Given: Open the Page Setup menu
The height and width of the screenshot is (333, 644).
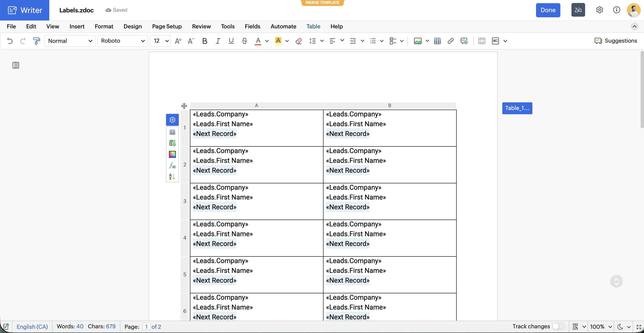Looking at the screenshot, I should point(167,26).
